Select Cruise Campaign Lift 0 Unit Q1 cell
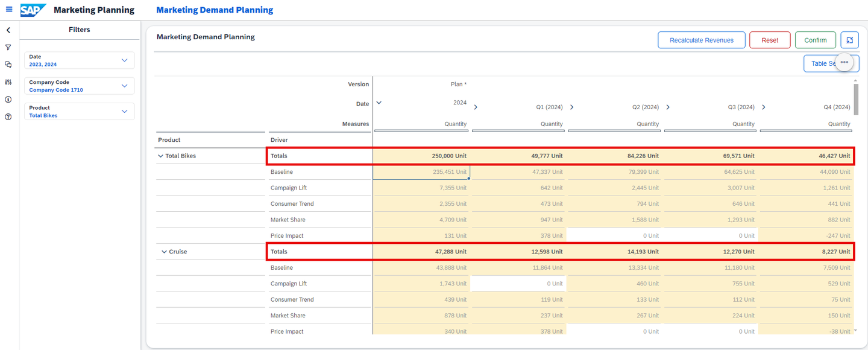 [518, 284]
